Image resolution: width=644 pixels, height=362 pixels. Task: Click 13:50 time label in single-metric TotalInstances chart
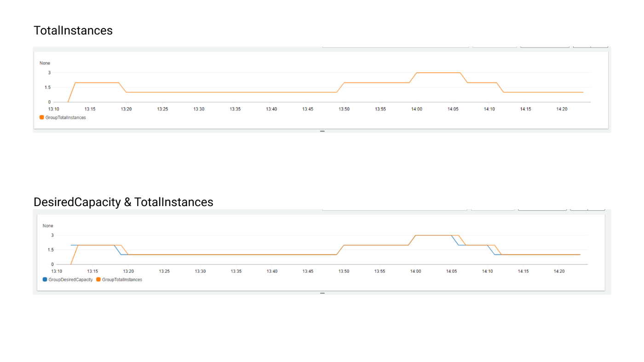[344, 109]
